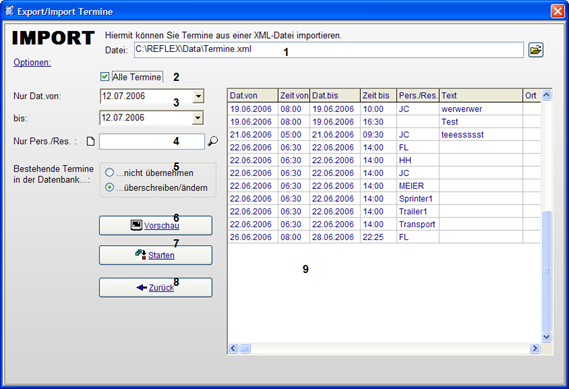
Task: Select the Transport resource cell
Action: coord(418,224)
